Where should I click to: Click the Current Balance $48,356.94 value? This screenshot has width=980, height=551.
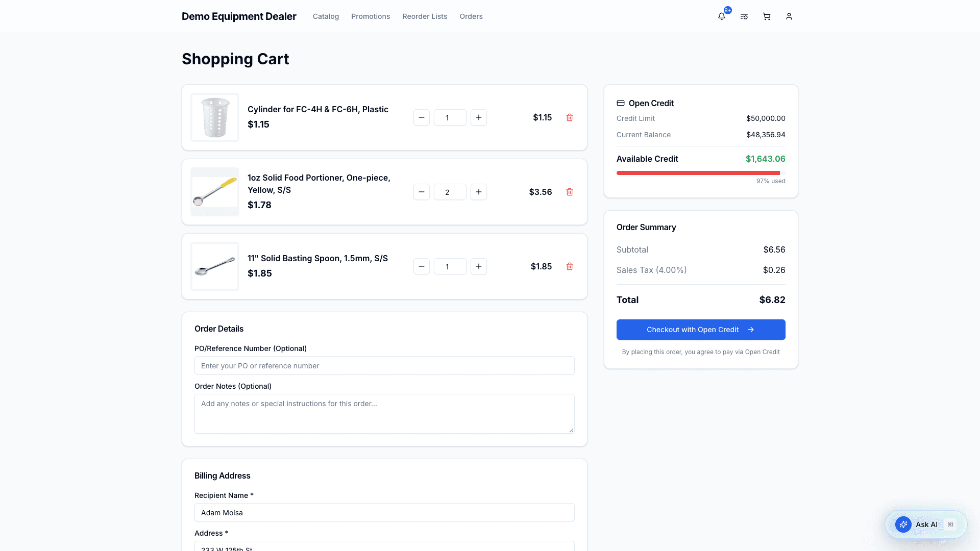(x=766, y=135)
